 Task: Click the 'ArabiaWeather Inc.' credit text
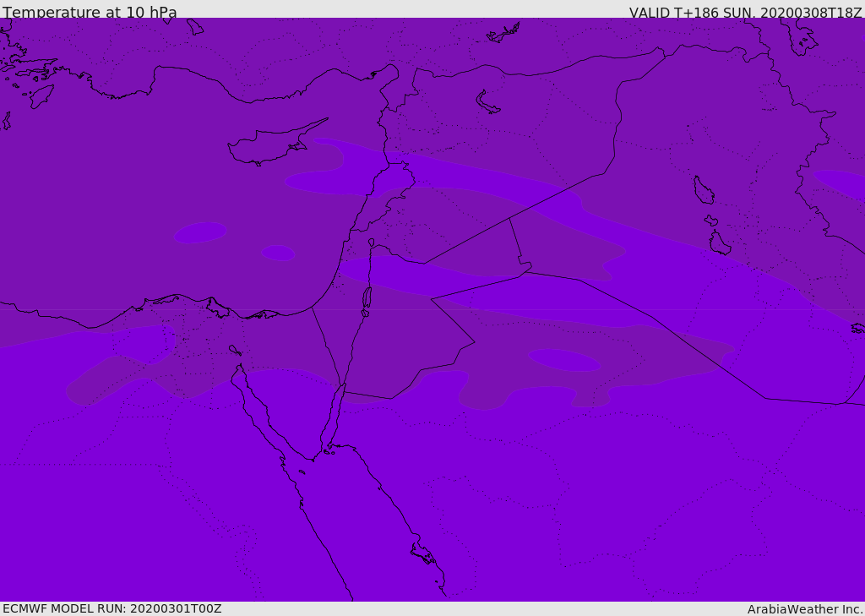click(x=806, y=609)
